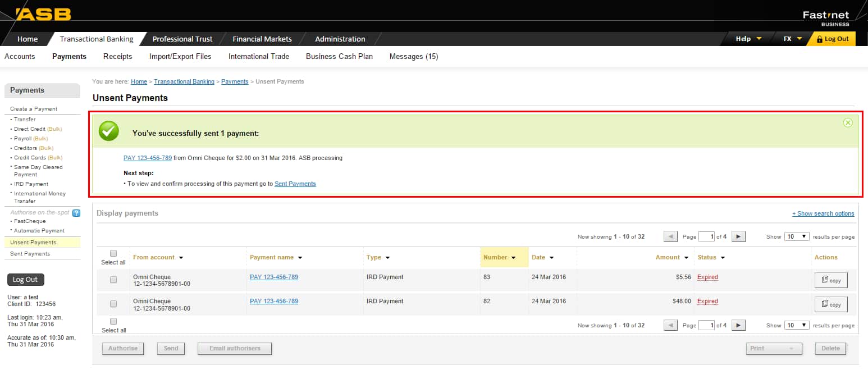Open the Receipts menu item

pos(118,56)
